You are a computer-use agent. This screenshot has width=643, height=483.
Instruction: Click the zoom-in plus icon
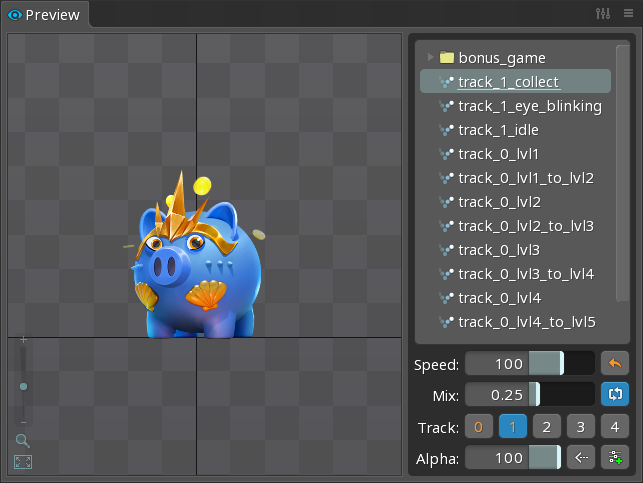[x=23, y=340]
